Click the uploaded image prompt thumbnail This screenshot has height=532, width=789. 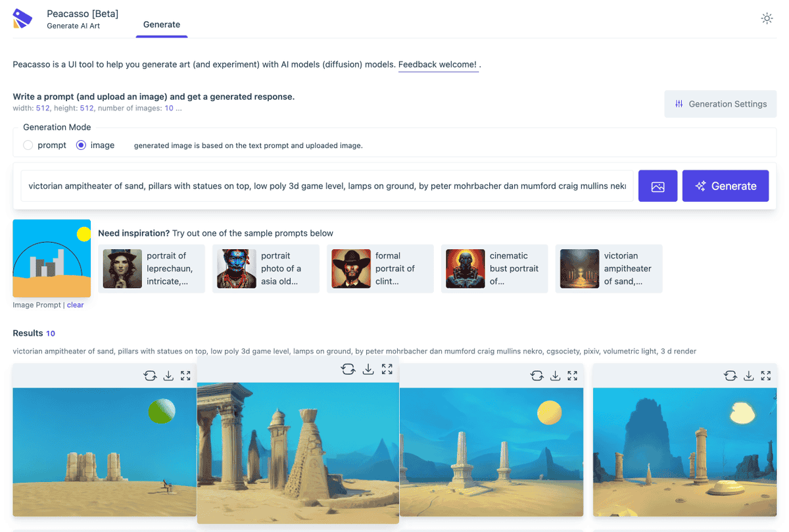51,258
